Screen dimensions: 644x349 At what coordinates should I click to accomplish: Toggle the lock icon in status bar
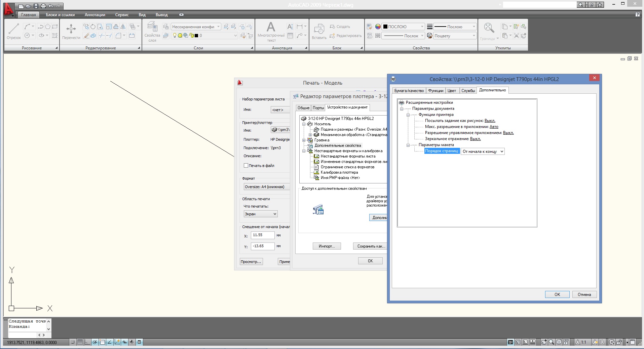pos(619,342)
